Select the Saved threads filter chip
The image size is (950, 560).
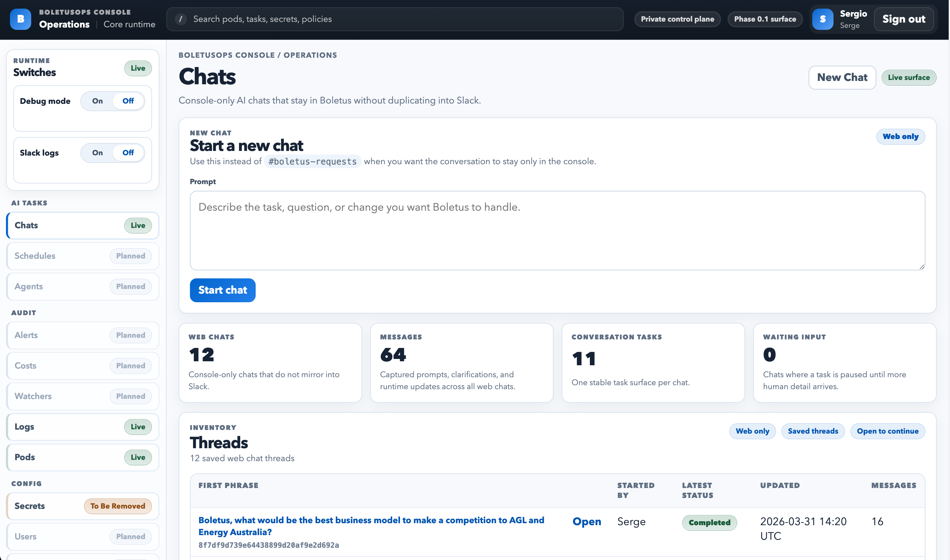coord(813,431)
